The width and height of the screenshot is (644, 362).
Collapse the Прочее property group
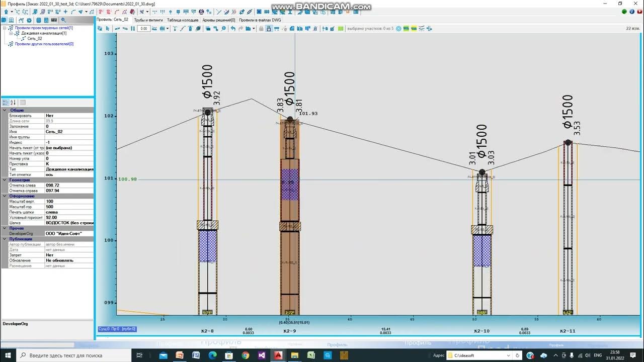click(5, 228)
